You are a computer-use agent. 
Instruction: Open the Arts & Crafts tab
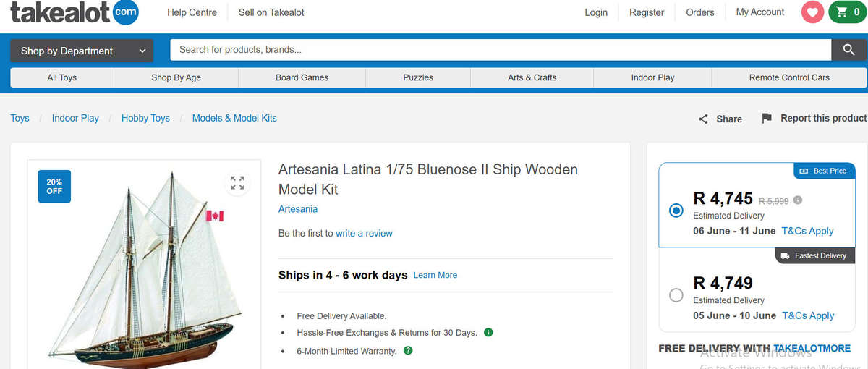click(532, 77)
